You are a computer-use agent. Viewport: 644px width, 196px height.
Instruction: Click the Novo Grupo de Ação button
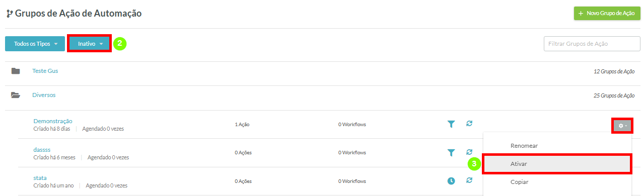(x=607, y=14)
